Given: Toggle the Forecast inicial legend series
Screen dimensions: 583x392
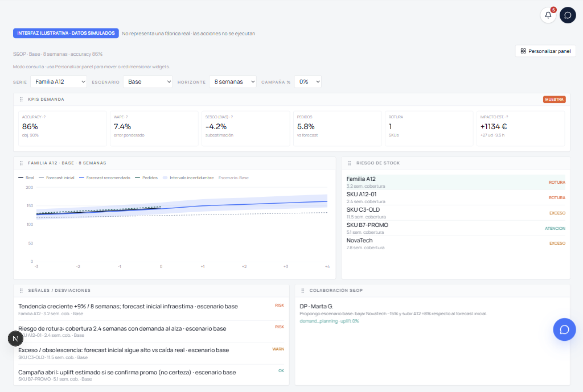Looking at the screenshot, I should (56, 178).
